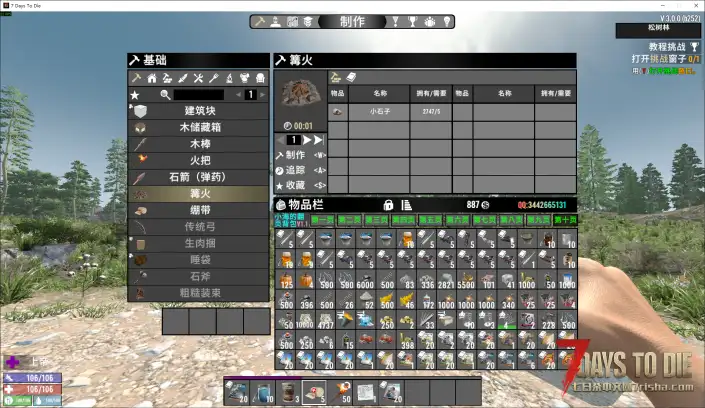Switch to backpack page 第十页

pyautogui.click(x=565, y=220)
